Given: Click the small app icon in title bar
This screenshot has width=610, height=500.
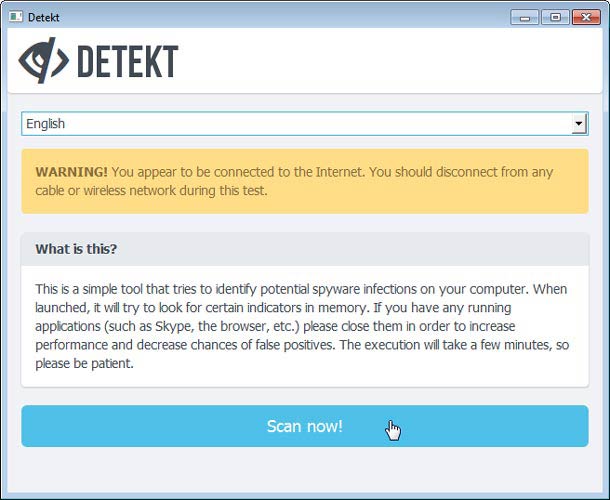Looking at the screenshot, I should point(14,16).
